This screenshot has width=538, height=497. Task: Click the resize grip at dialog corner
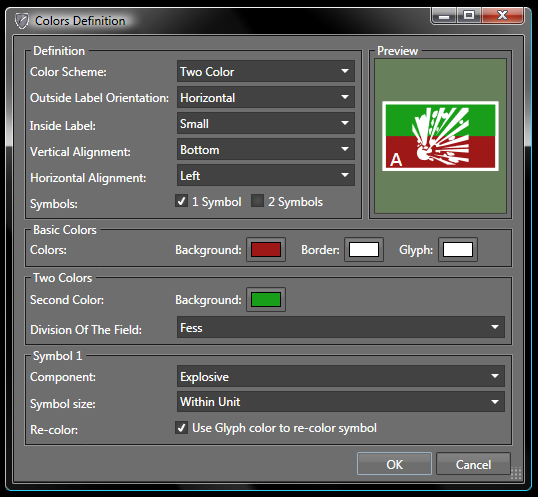point(516,473)
